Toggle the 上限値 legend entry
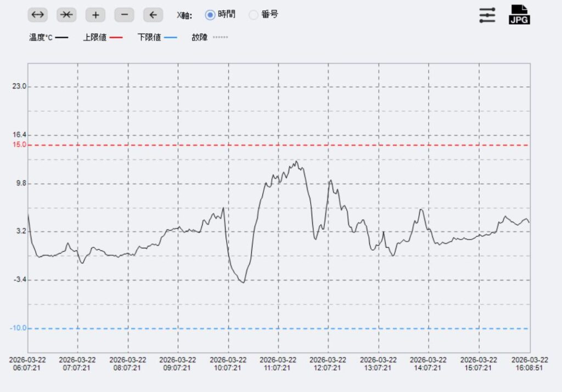 (x=102, y=38)
